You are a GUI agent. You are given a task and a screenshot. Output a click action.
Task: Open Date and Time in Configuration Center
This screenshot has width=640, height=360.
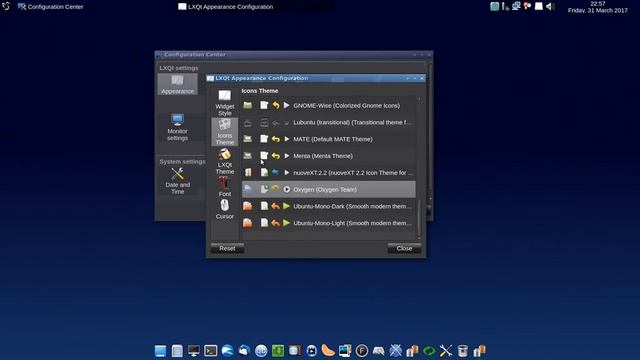[x=178, y=181]
